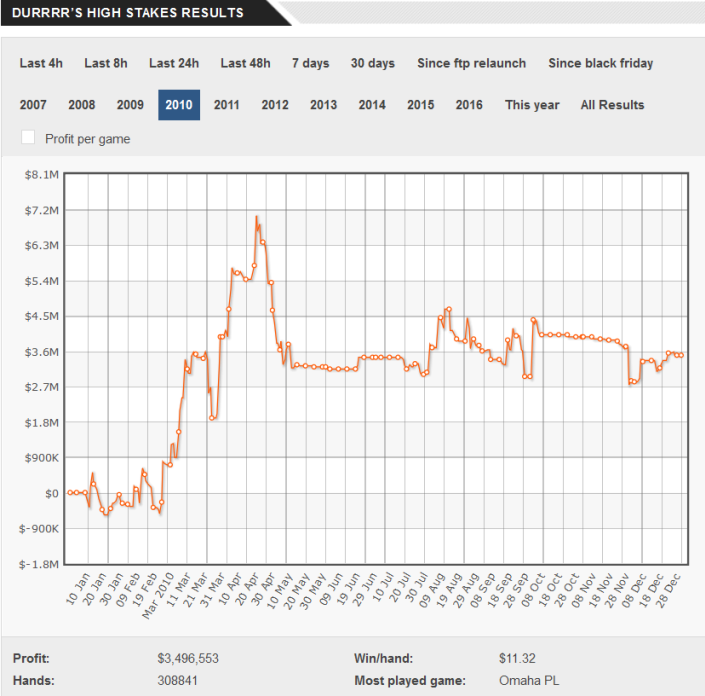Switch to Last 24h results

174,63
